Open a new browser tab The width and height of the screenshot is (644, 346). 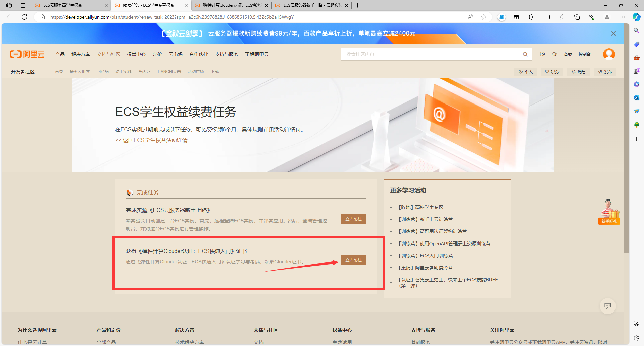coord(357,5)
